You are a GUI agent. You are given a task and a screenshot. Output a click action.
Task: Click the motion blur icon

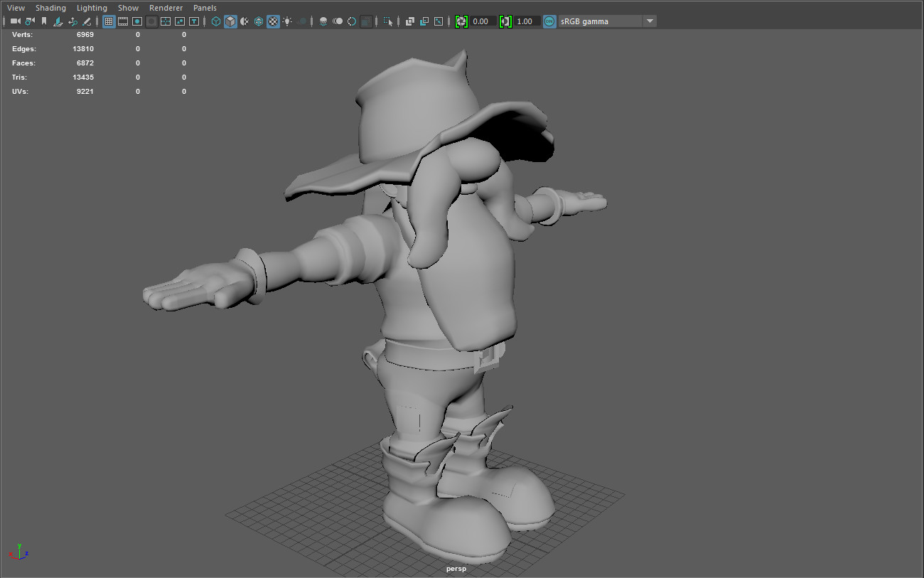pos(338,21)
